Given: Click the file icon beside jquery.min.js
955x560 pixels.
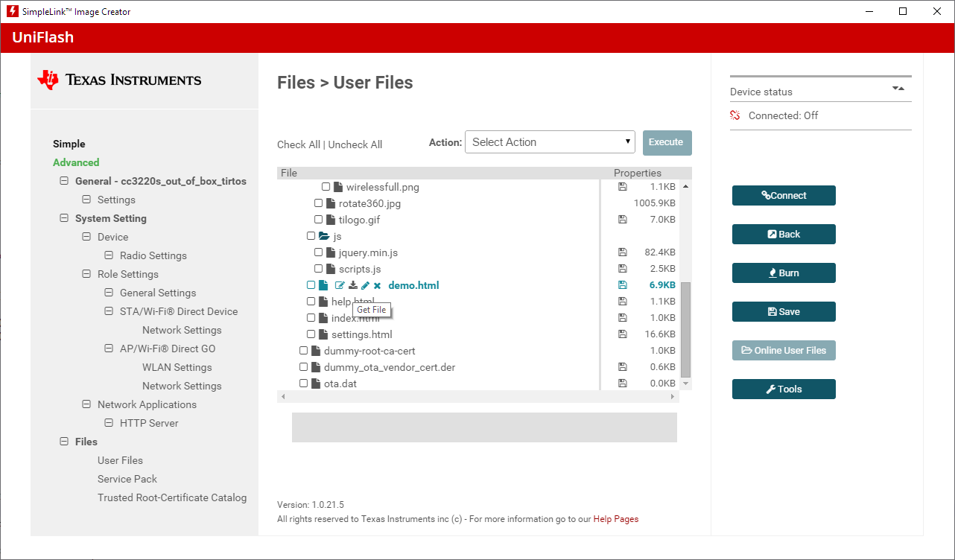Looking at the screenshot, I should tap(331, 252).
